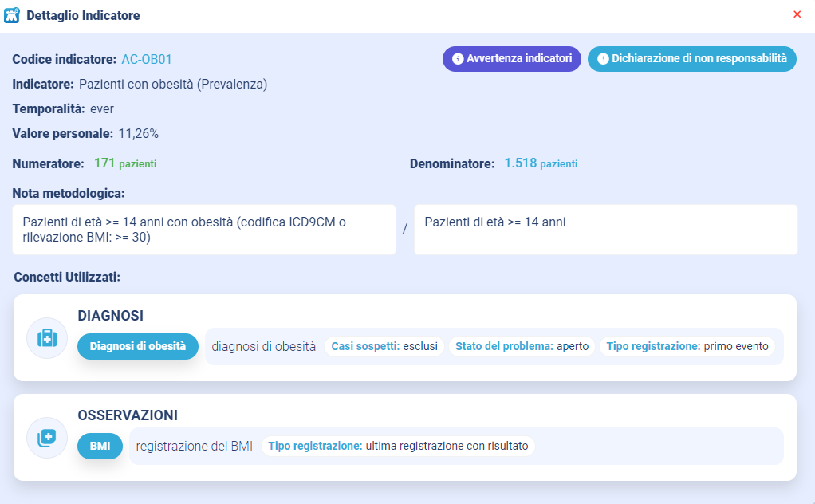The height and width of the screenshot is (504, 815).
Task: Click the Casi sospetti: esclusi tag
Action: (x=384, y=346)
